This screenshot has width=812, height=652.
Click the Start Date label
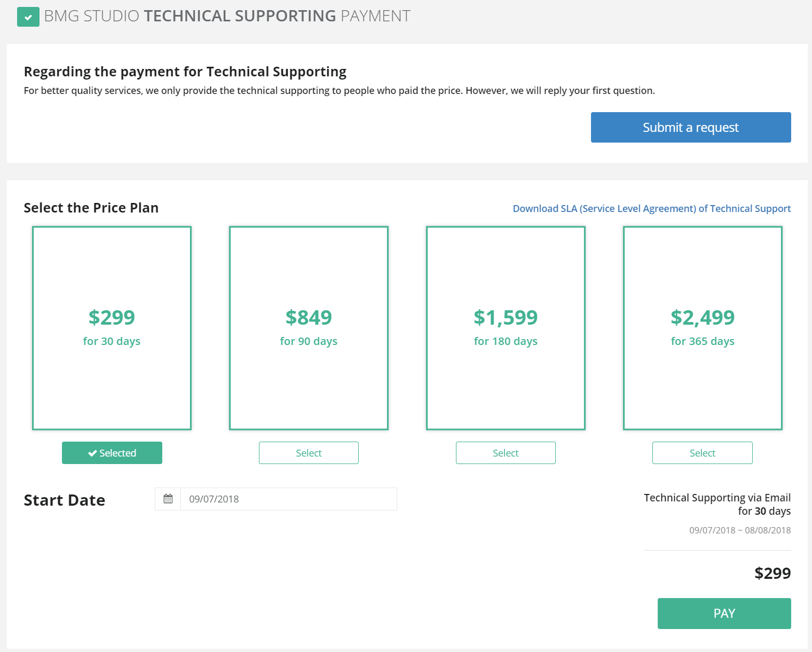(x=65, y=500)
